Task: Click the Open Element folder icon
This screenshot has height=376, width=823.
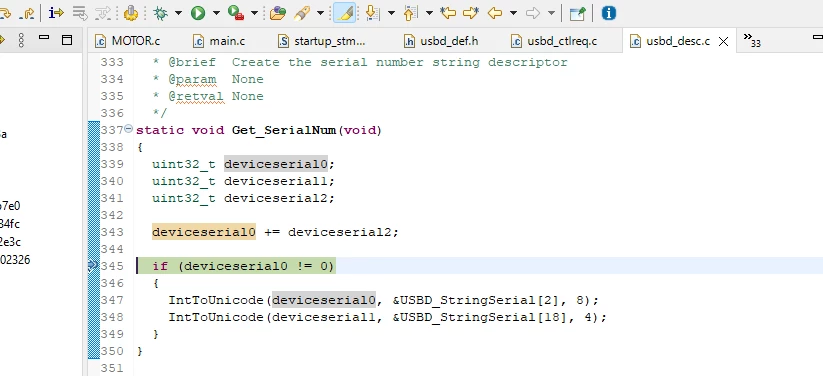Action: [278, 13]
